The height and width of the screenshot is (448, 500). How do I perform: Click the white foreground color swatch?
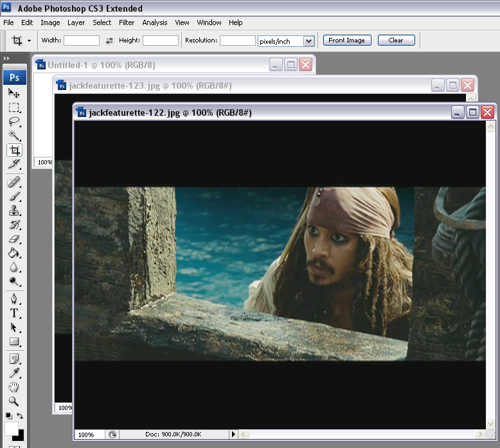click(x=11, y=429)
